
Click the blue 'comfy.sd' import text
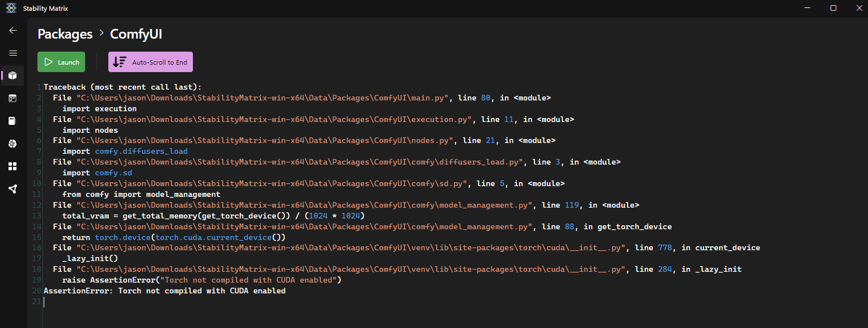113,173
